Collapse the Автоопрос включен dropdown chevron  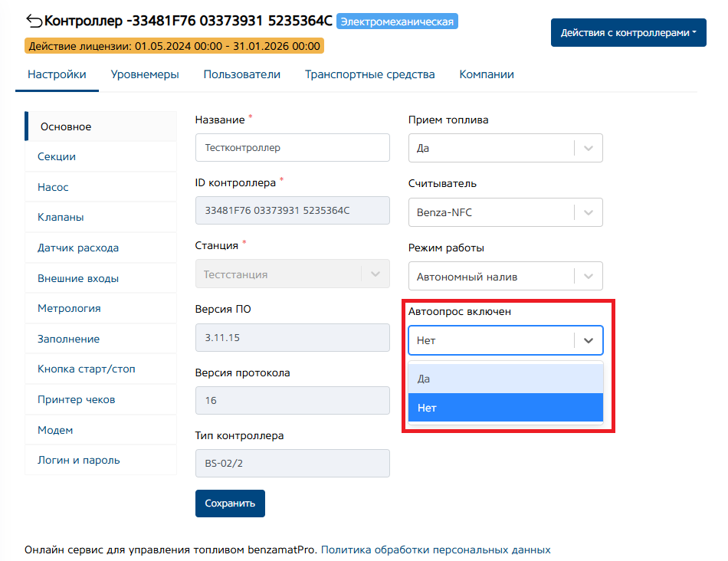click(589, 340)
